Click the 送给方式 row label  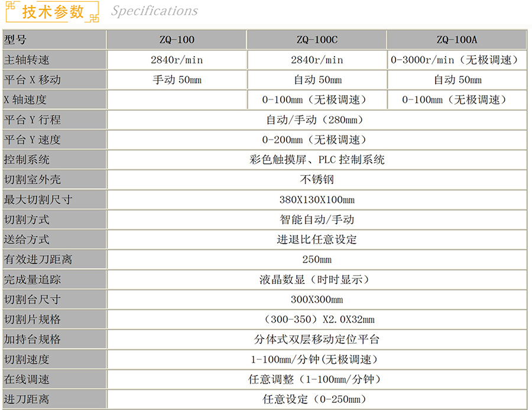click(27, 240)
